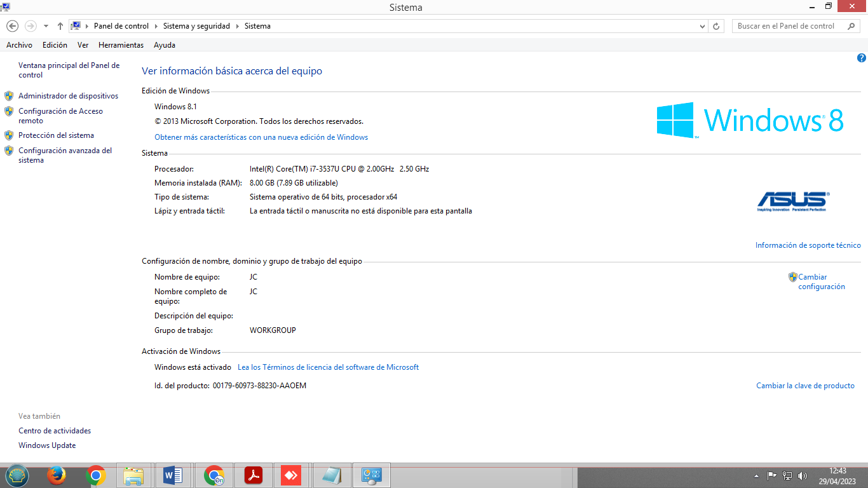Open File Explorer from the taskbar
Viewport: 868px width, 488px height.
tap(133, 475)
